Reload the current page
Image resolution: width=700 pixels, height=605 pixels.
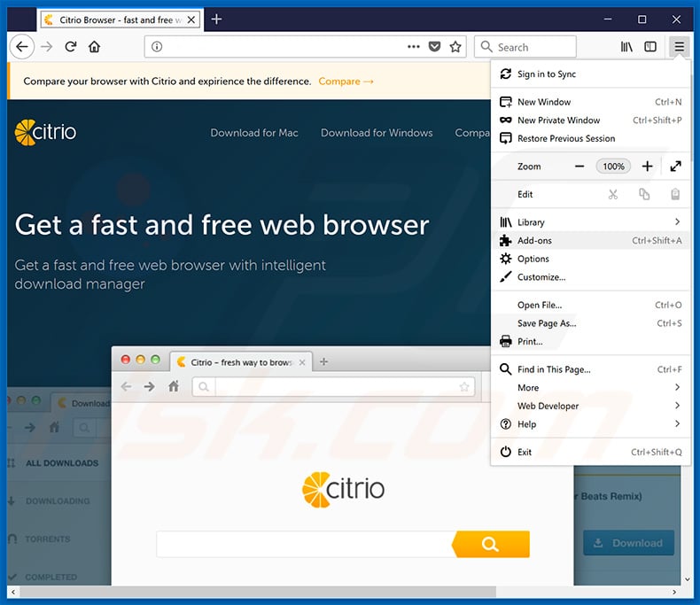point(71,46)
